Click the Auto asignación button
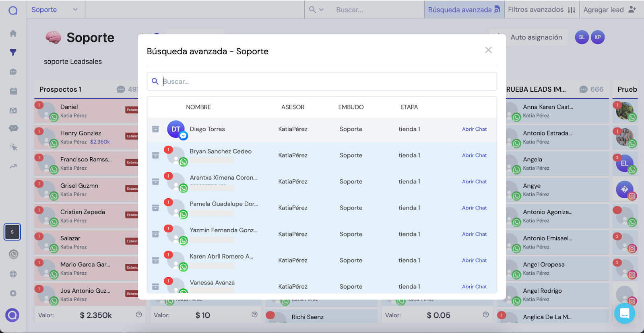Viewport: 644px width, 333px height. coord(528,37)
